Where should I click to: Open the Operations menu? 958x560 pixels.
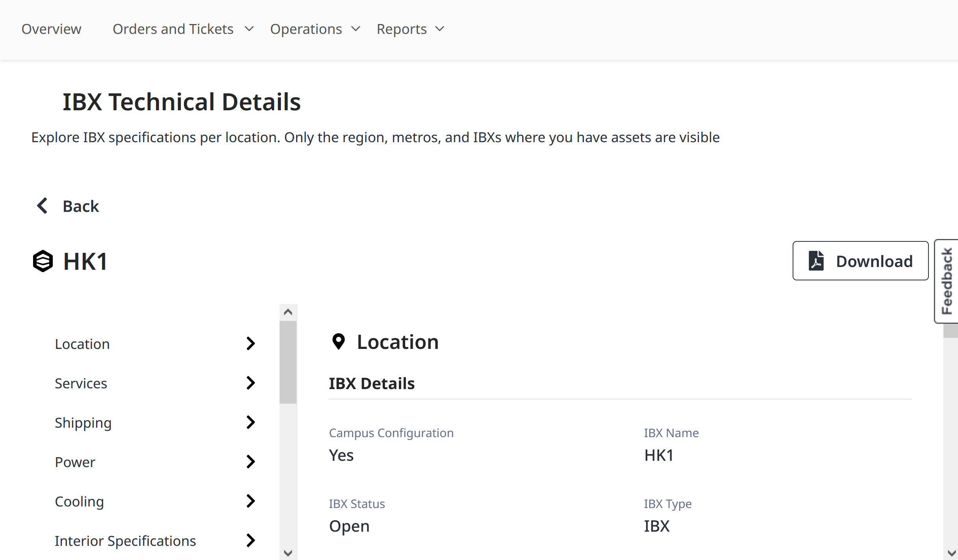click(306, 29)
